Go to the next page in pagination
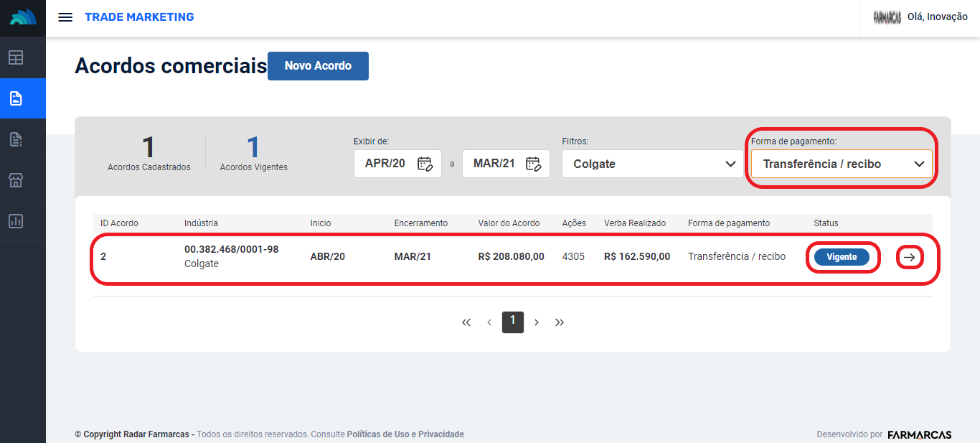The height and width of the screenshot is (443, 980). point(537,322)
